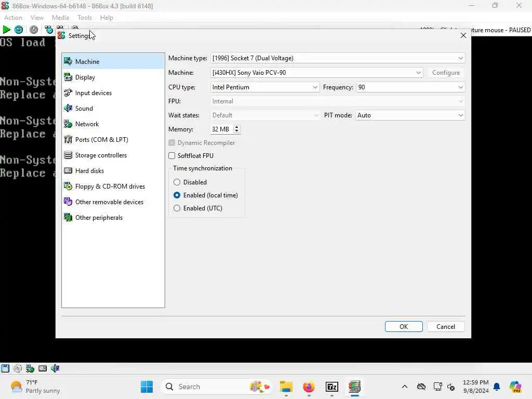
Task: Open the weather widget showing 71°F
Action: tap(35, 387)
